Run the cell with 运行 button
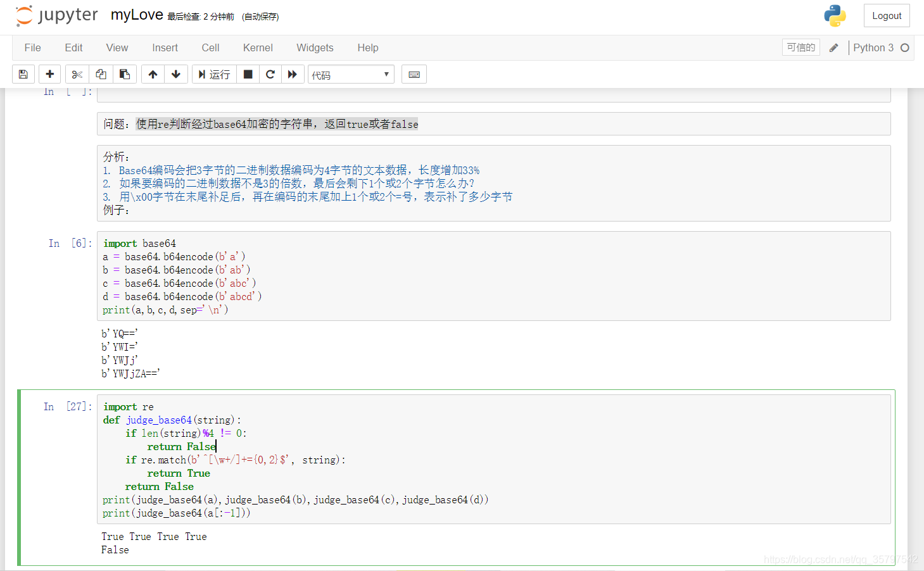 coord(215,74)
